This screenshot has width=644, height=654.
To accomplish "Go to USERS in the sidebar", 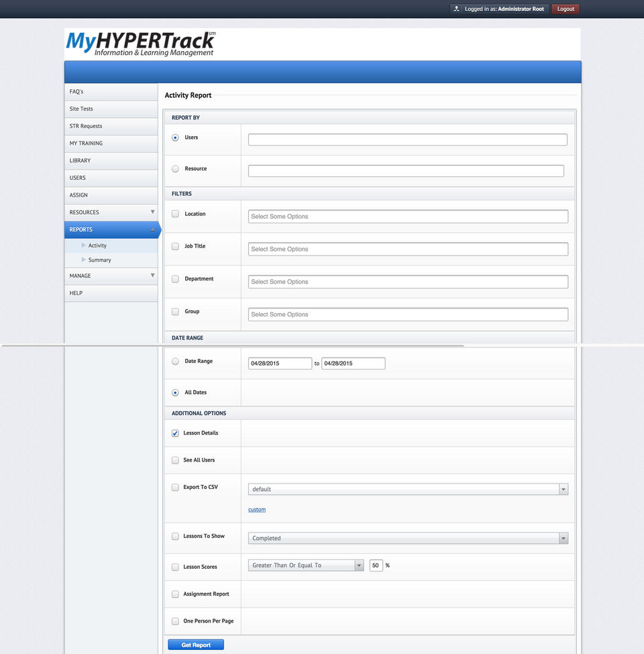I will (x=111, y=178).
